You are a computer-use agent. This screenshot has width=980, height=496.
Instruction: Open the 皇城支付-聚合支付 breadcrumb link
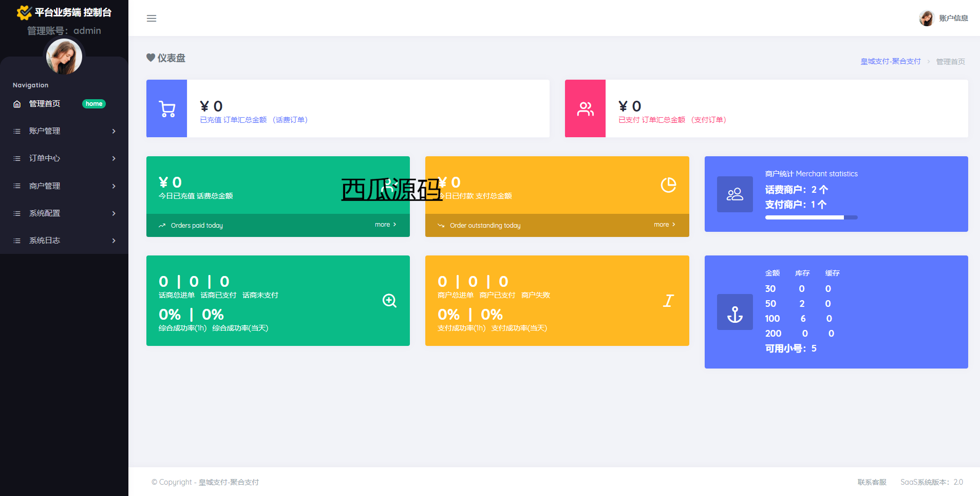(x=891, y=61)
